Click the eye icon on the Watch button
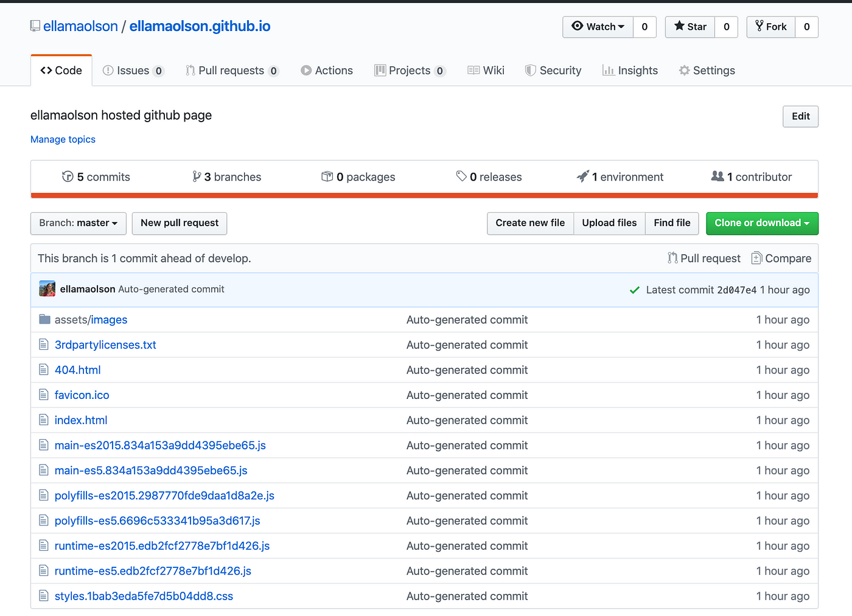The height and width of the screenshot is (616, 852). 578,26
